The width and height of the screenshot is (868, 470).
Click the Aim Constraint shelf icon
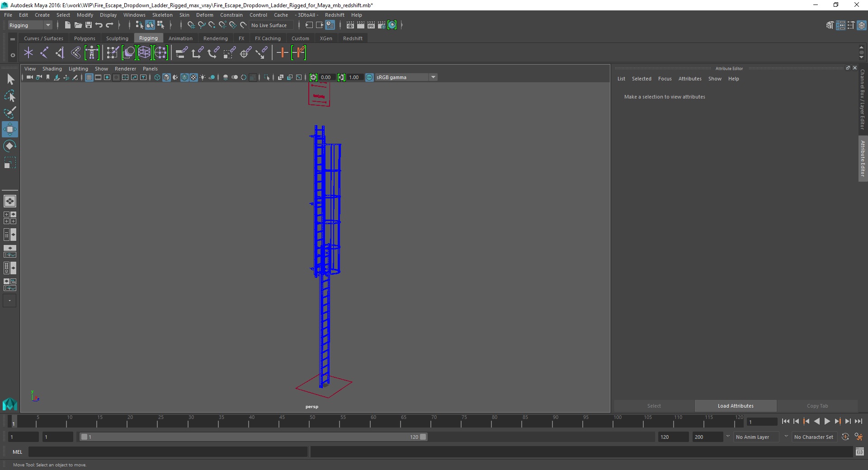point(261,53)
